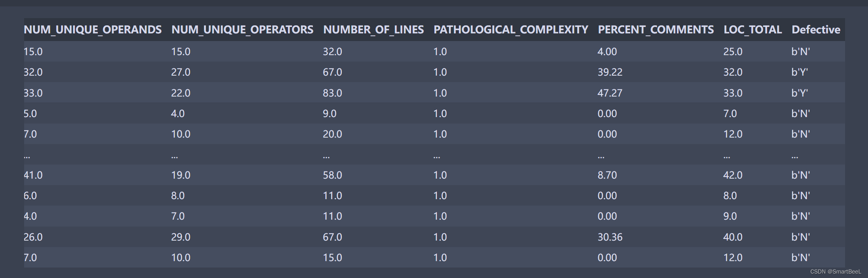Click 67.0 lines in the 39.22 percent row

(x=332, y=72)
